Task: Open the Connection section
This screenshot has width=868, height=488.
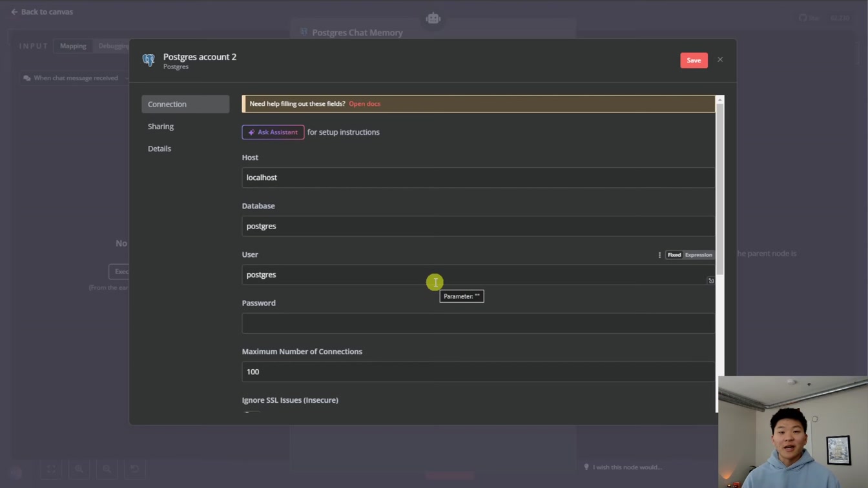Action: click(185, 104)
